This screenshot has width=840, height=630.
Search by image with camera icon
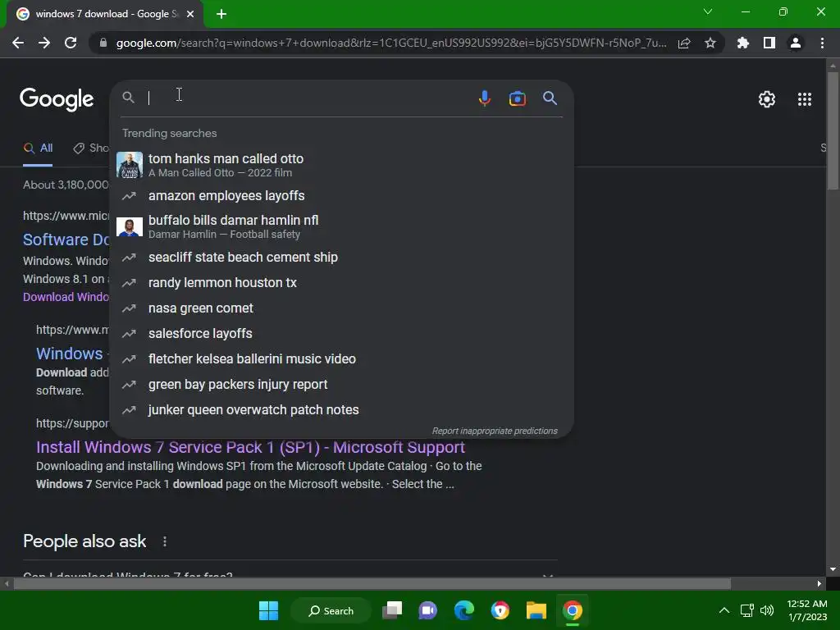517,98
